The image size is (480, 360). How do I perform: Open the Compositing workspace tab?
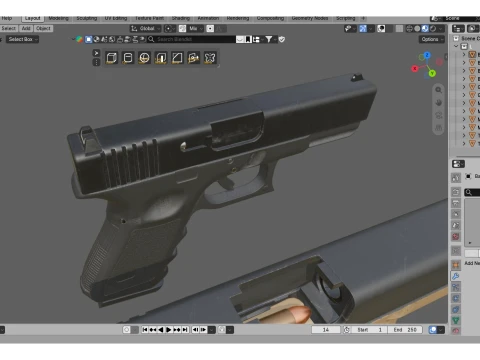pos(270,18)
